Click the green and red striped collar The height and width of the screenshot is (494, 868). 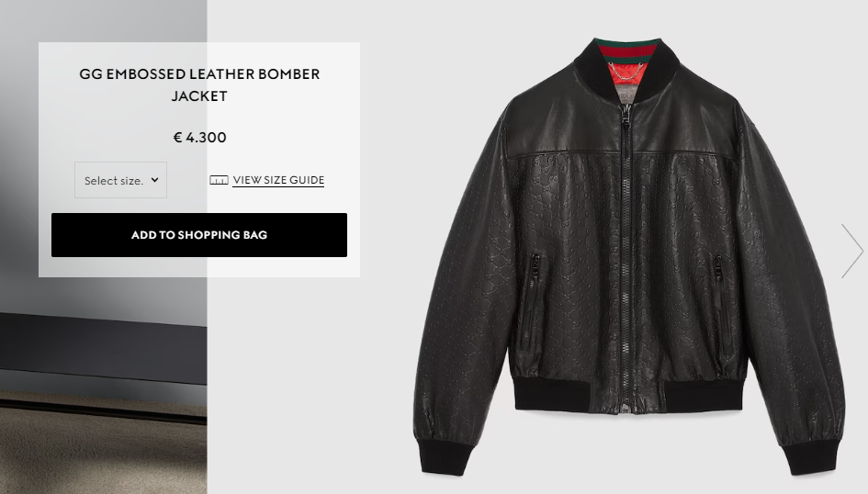[627, 50]
